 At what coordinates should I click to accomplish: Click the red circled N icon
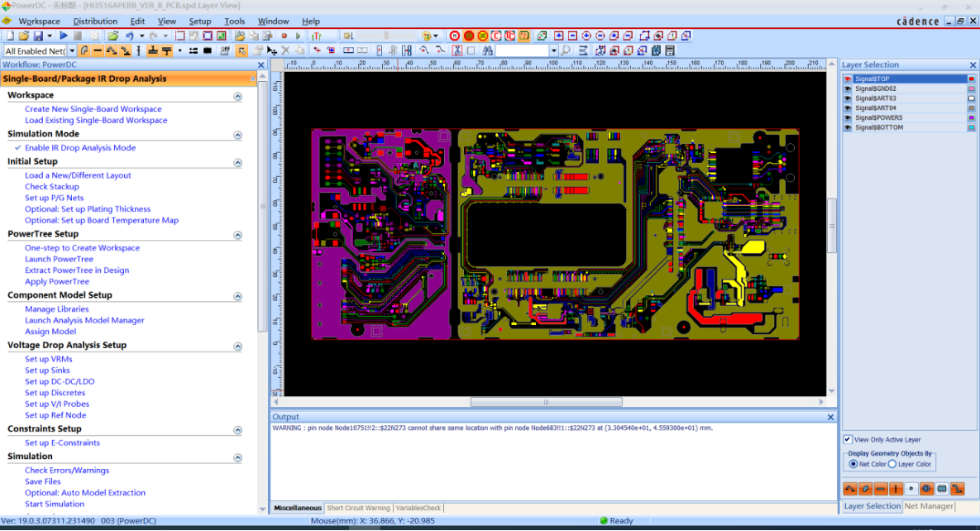point(454,36)
